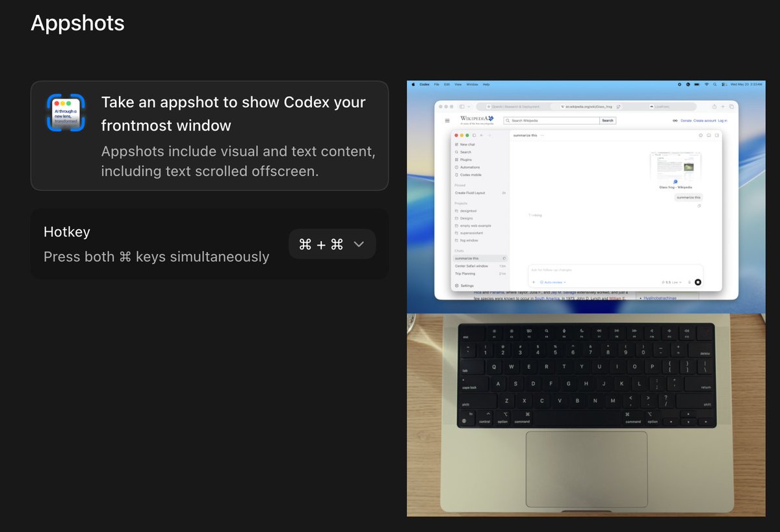Click Hyalinobatrachinae link in preview's Wikipedia page

point(661,298)
